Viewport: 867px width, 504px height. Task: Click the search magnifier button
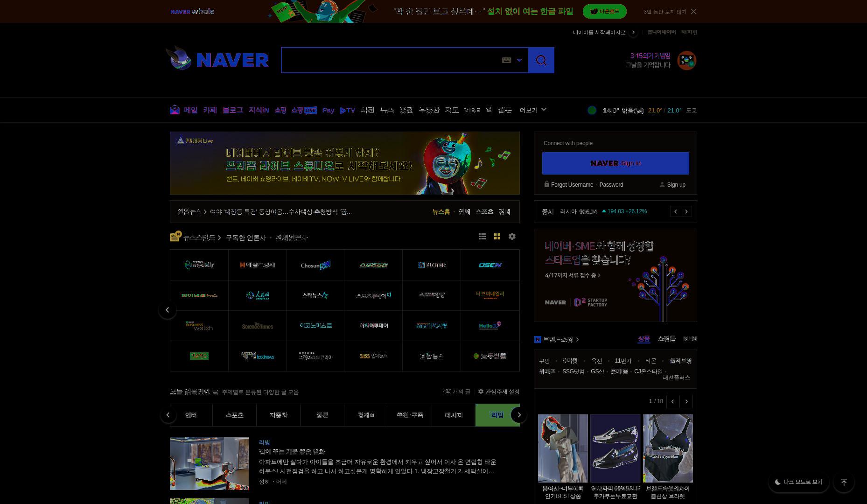pos(541,60)
